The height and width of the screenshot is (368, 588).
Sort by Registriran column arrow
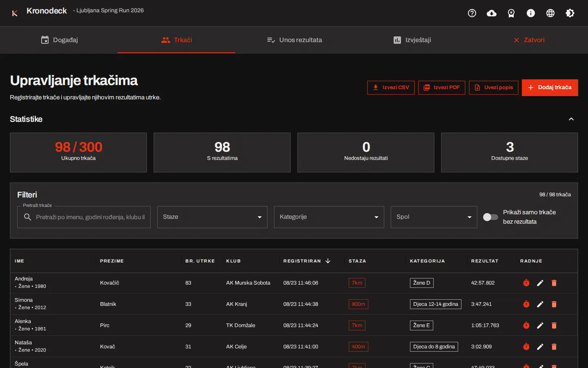point(328,261)
